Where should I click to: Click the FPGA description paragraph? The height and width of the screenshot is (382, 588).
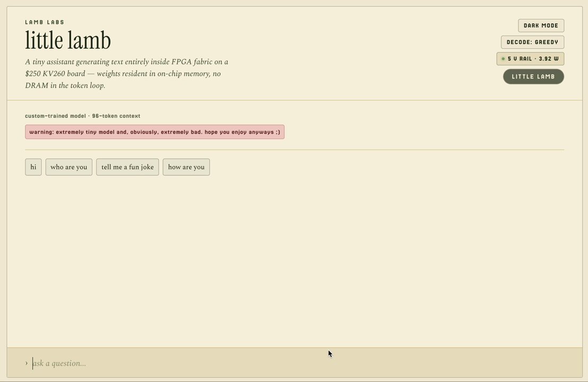[x=127, y=73]
